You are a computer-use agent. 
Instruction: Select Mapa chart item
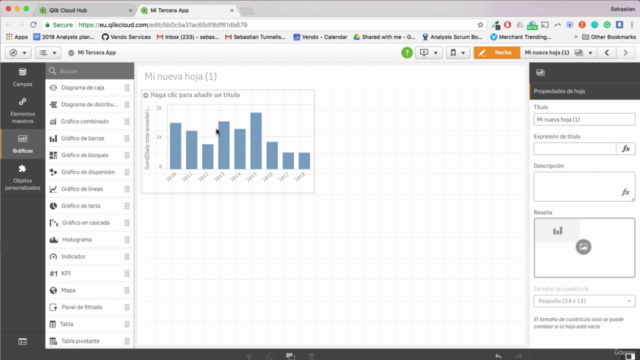89,290
